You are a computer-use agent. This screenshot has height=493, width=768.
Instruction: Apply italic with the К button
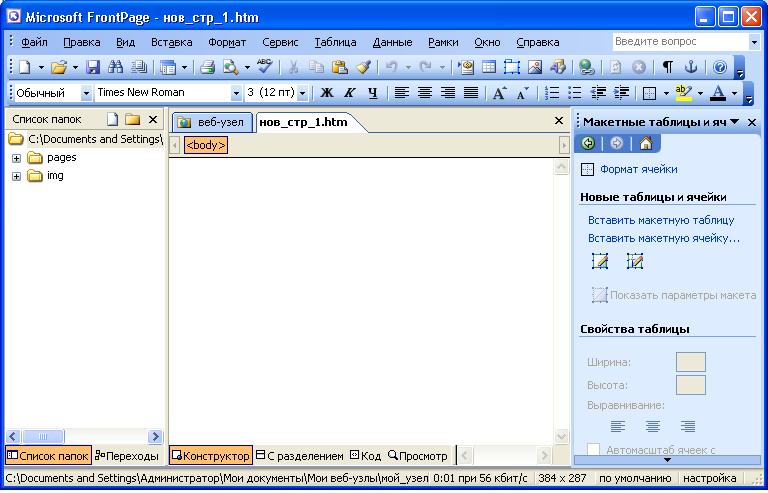350,93
